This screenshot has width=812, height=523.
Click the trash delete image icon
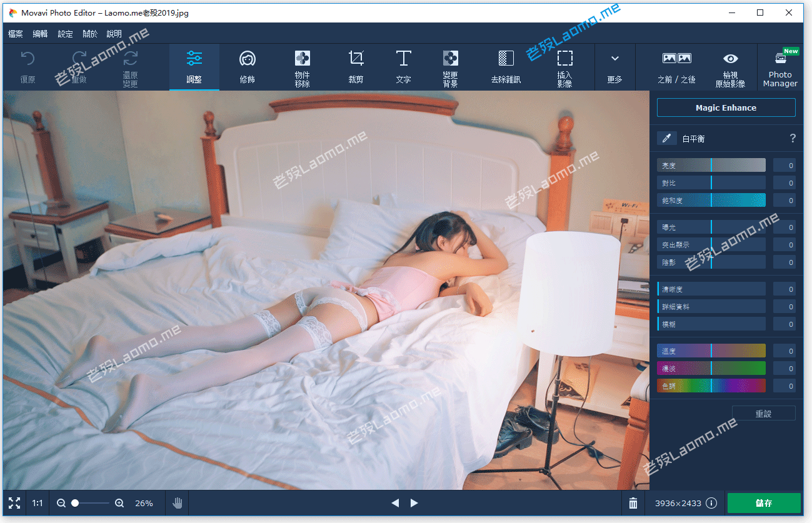point(633,503)
